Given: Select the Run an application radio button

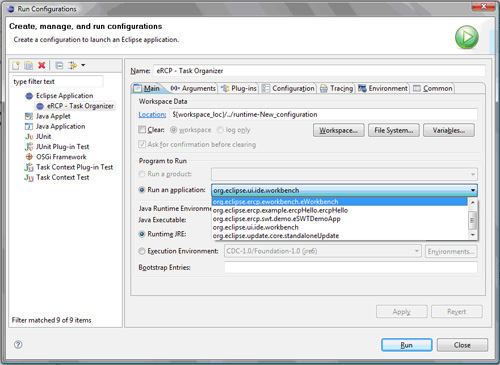Looking at the screenshot, I should tap(142, 190).
